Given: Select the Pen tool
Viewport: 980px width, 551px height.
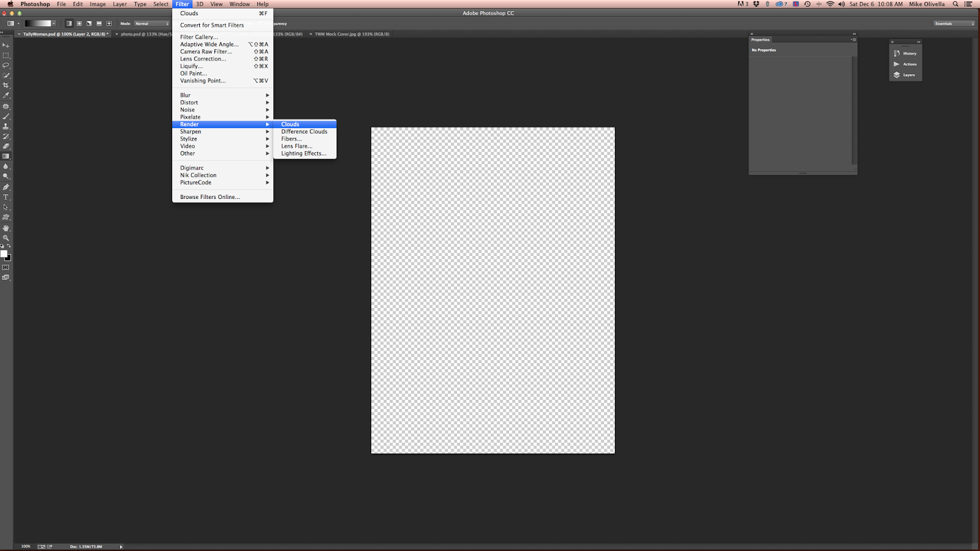Looking at the screenshot, I should [6, 187].
